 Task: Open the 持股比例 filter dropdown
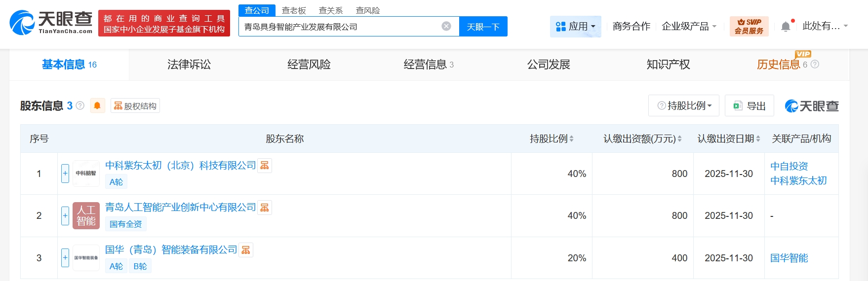click(684, 105)
